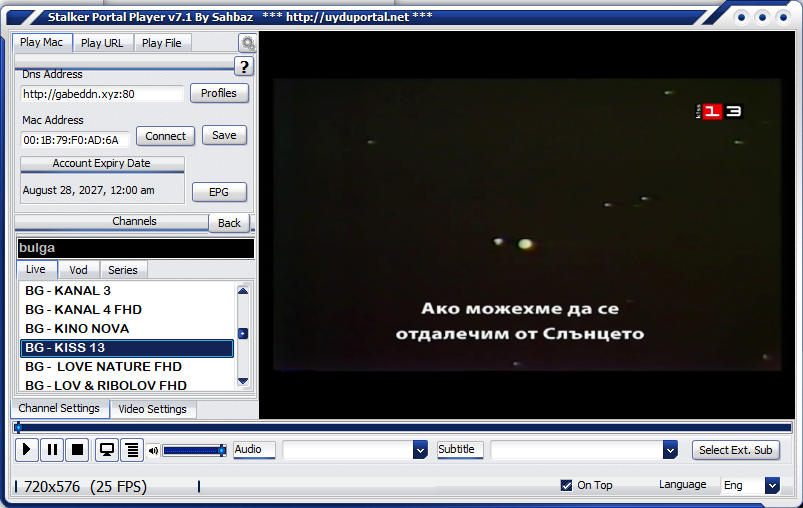Viewport: 803px width, 508px height.
Task: Open the Channel Settings tab
Action: coord(59,408)
